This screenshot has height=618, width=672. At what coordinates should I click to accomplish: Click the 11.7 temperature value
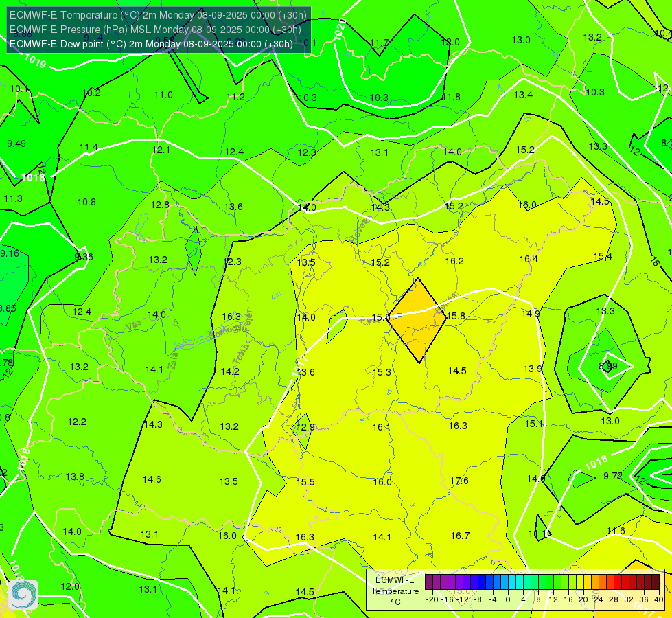point(379,43)
